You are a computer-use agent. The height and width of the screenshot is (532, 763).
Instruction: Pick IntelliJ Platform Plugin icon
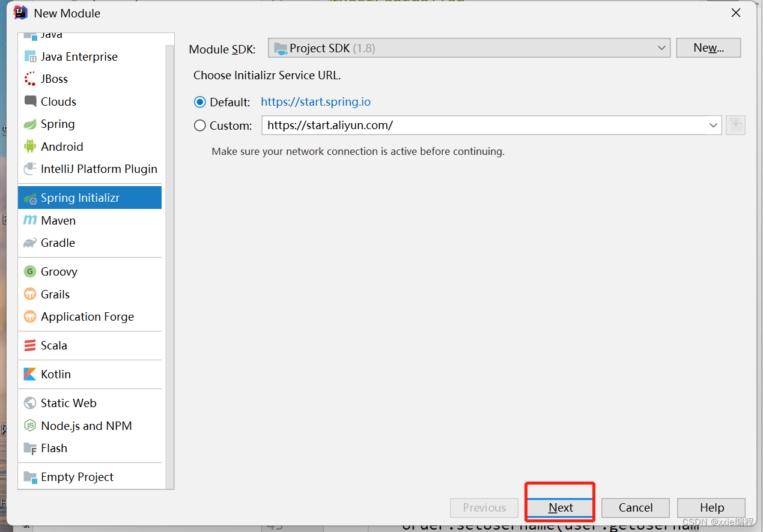coord(30,169)
